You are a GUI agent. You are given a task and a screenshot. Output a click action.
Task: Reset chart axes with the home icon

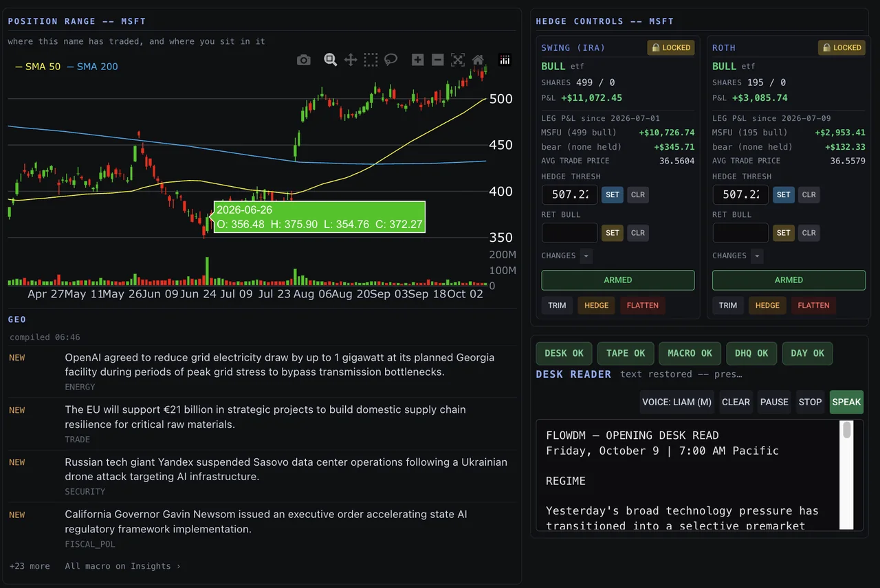[x=478, y=60]
